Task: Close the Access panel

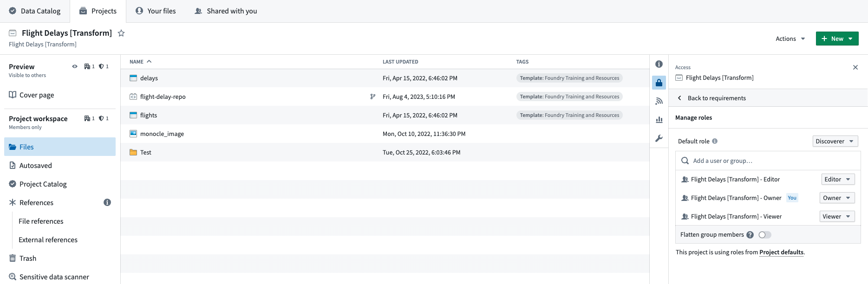Action: coord(855,67)
